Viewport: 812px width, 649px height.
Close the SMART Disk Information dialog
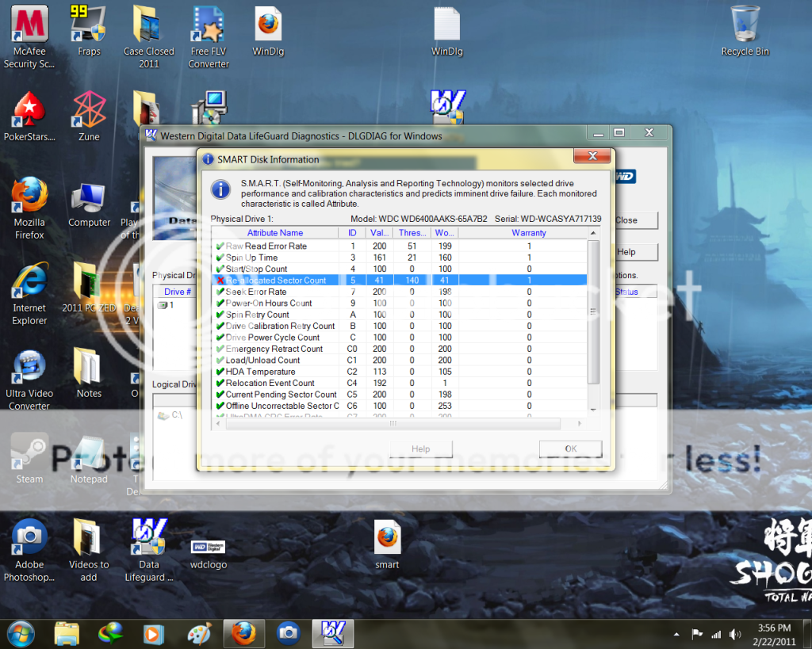coord(593,156)
